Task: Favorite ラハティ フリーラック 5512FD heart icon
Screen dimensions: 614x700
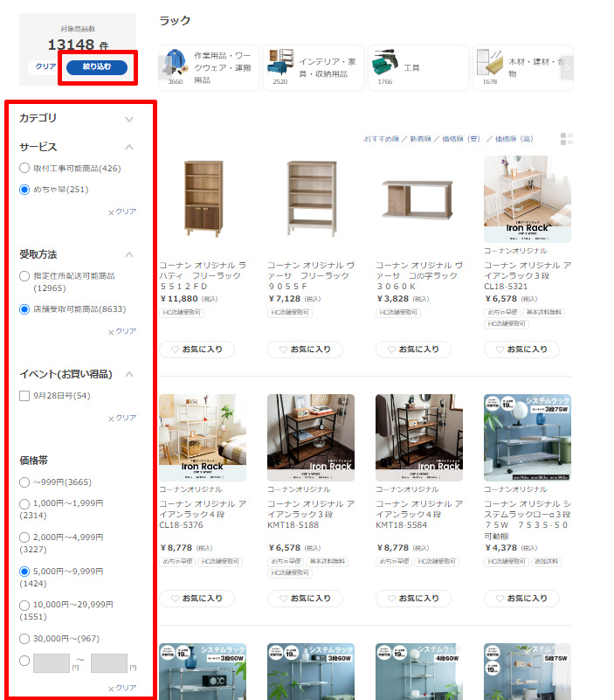Action: tap(175, 350)
